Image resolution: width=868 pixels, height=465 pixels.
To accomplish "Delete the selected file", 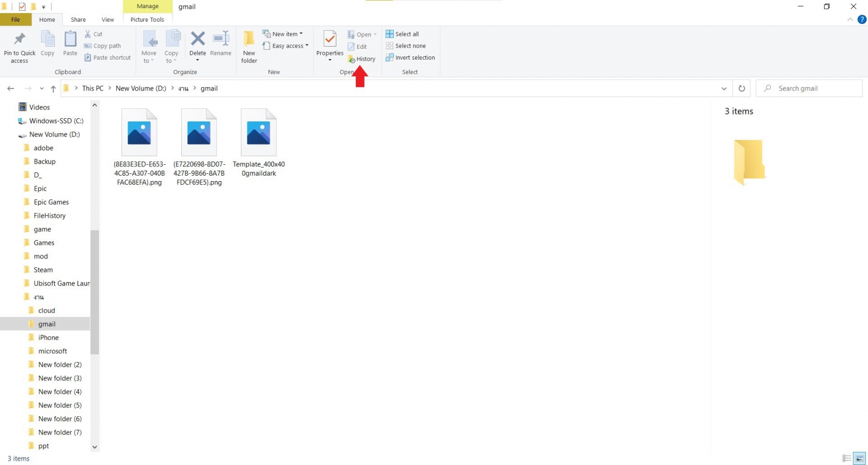I will (197, 46).
